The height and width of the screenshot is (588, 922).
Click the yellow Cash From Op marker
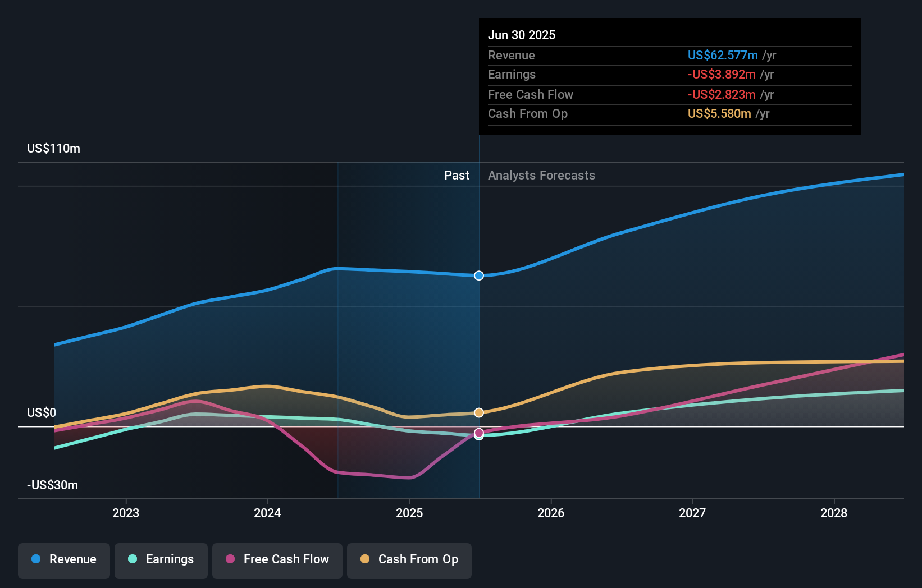(x=478, y=412)
